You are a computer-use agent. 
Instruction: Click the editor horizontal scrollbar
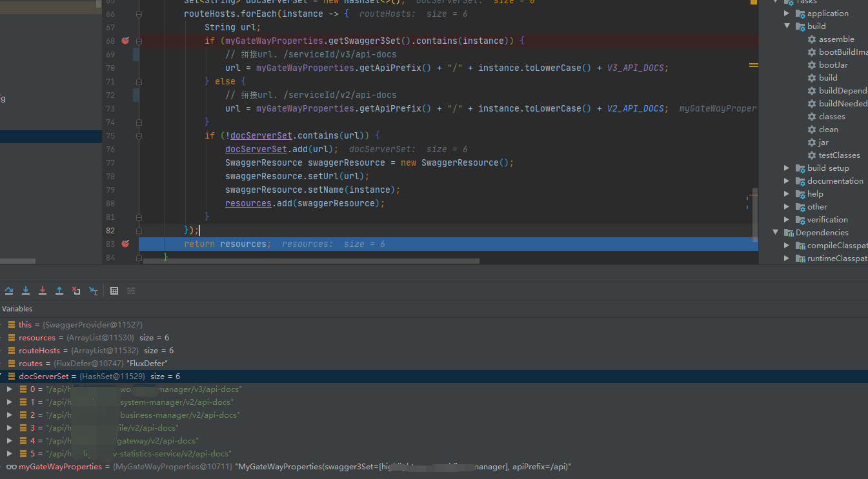311,261
